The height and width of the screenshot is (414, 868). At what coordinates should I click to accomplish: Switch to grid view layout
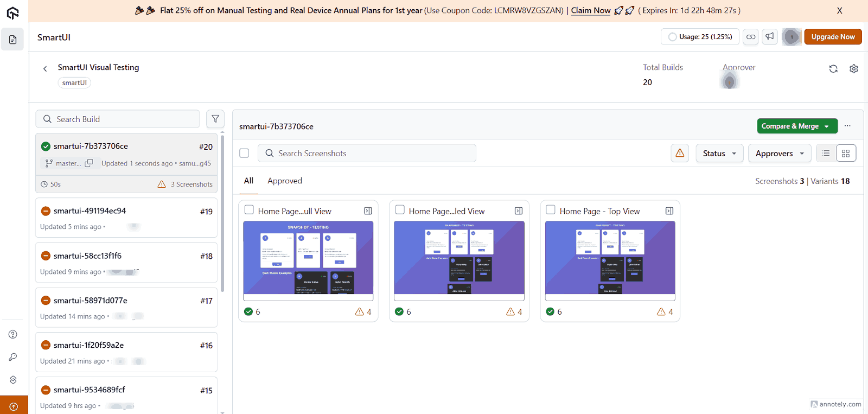[x=846, y=154]
